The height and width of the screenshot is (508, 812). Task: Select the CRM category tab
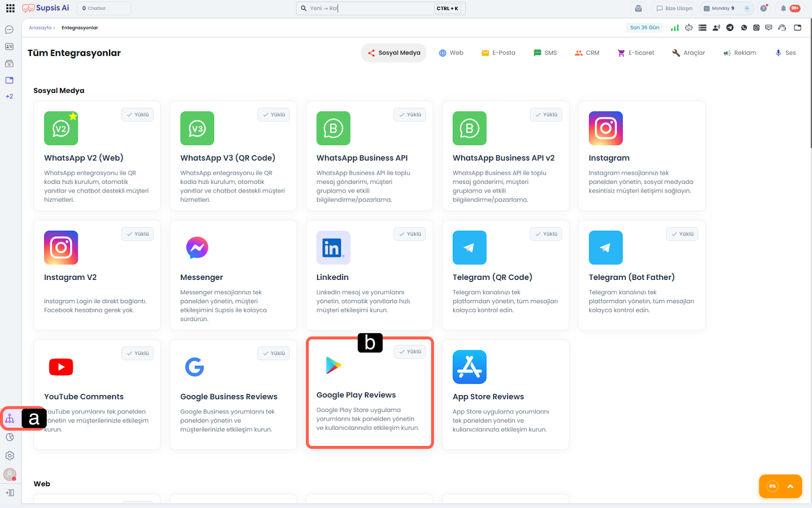(x=587, y=53)
